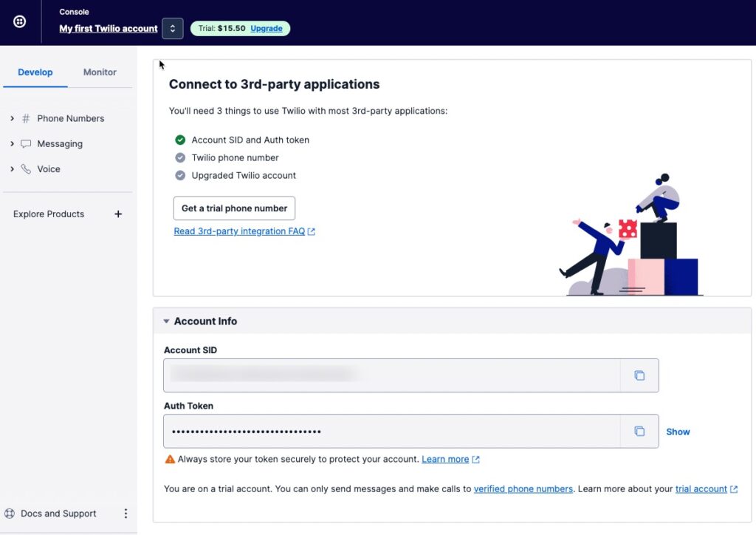Open the Upgrade link in the trial banner
Viewport: 756px width, 535px height.
point(267,28)
